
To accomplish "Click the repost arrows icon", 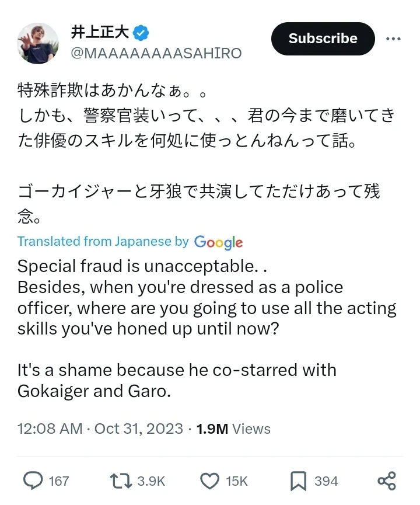I will 120,481.
